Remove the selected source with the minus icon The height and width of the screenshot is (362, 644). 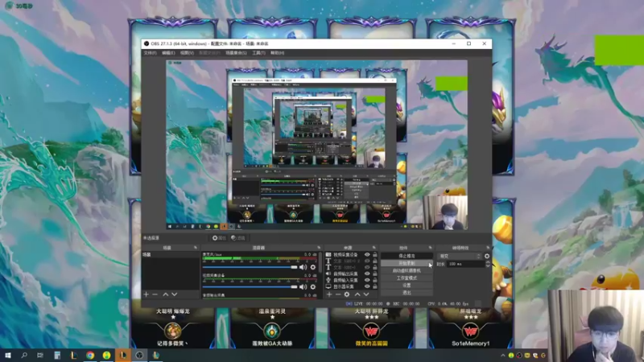pos(338,294)
